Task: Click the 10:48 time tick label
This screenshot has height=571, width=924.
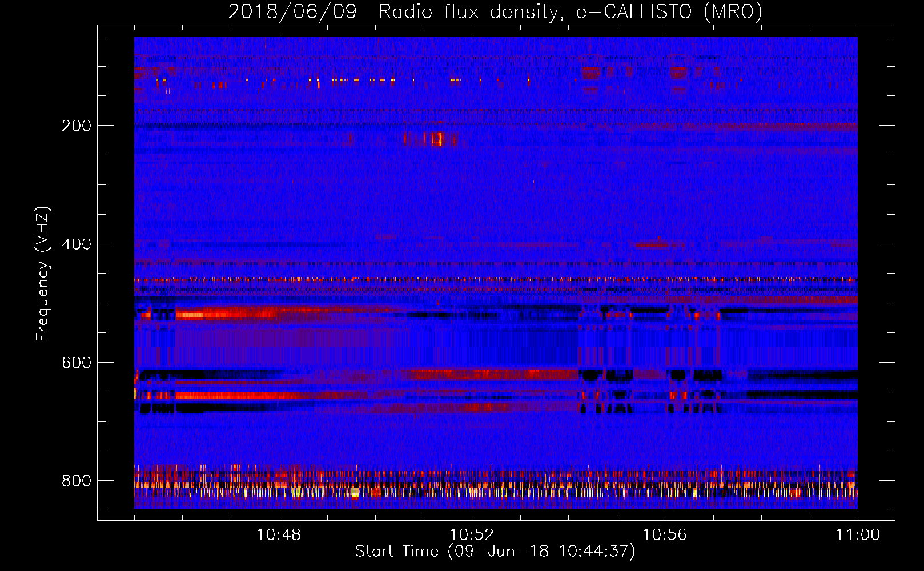Action: pos(279,535)
